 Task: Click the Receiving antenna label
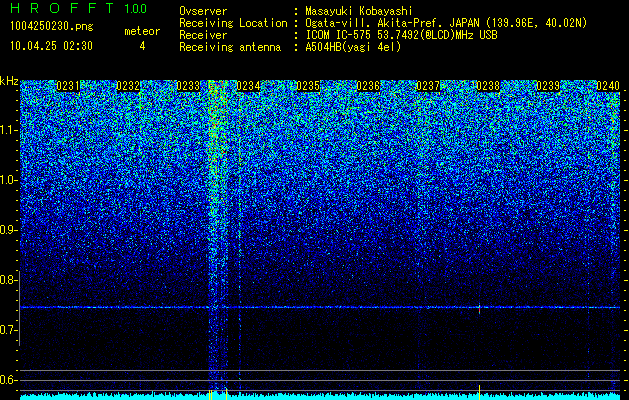230,47
